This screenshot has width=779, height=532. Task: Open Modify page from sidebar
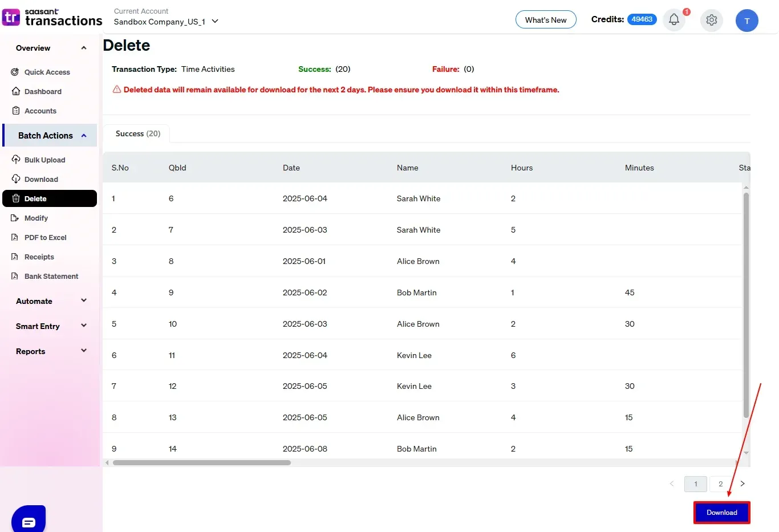(x=36, y=218)
